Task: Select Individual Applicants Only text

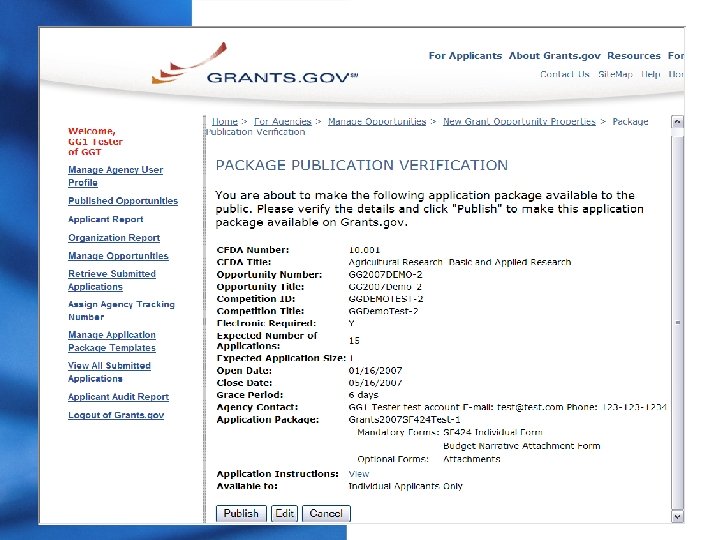Action: (405, 486)
